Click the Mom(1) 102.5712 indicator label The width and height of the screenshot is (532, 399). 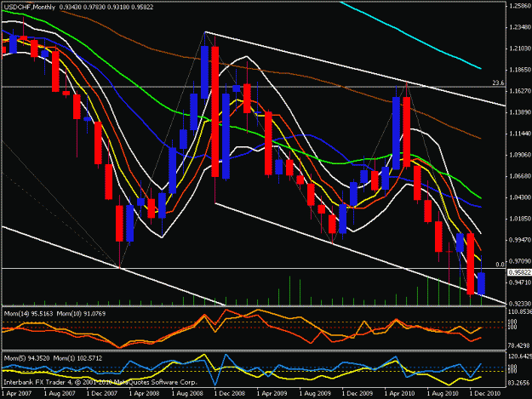pyautogui.click(x=77, y=358)
